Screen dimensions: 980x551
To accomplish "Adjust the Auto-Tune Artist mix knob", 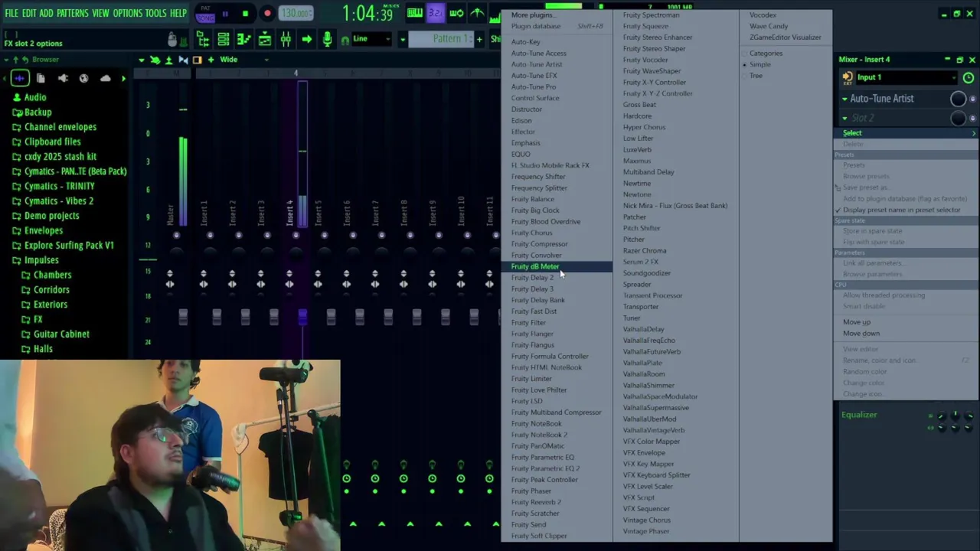I will 958,99.
